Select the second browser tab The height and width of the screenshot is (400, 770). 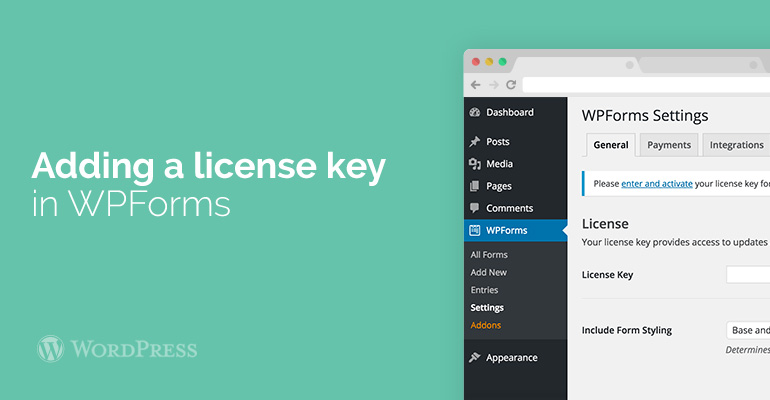tap(701, 65)
